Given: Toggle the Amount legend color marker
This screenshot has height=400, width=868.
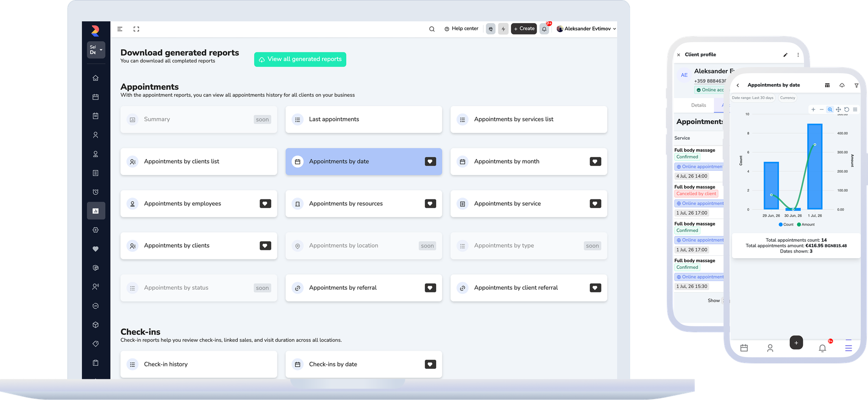Looking at the screenshot, I should coord(799,225).
